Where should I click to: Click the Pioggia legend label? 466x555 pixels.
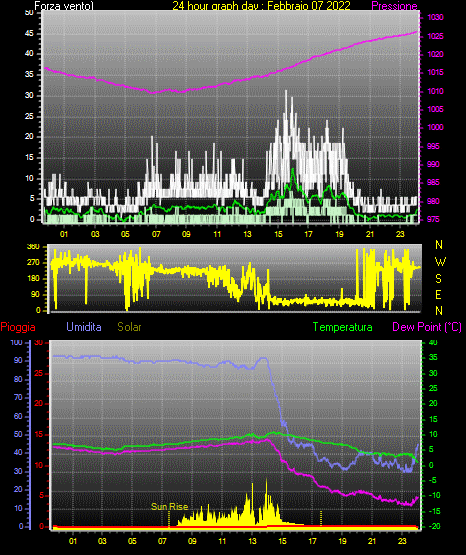pyautogui.click(x=18, y=327)
